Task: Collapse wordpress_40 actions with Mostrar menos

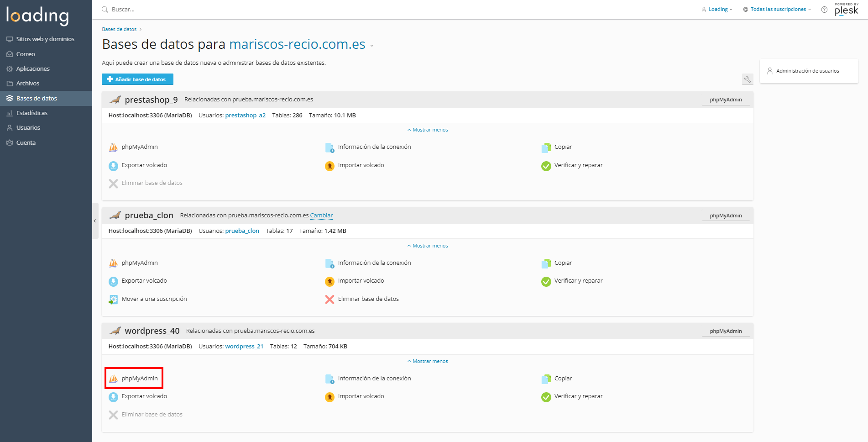Action: 428,361
